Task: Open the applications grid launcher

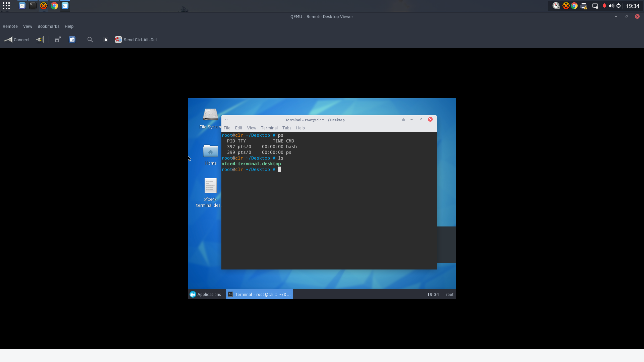Action: pos(6,6)
